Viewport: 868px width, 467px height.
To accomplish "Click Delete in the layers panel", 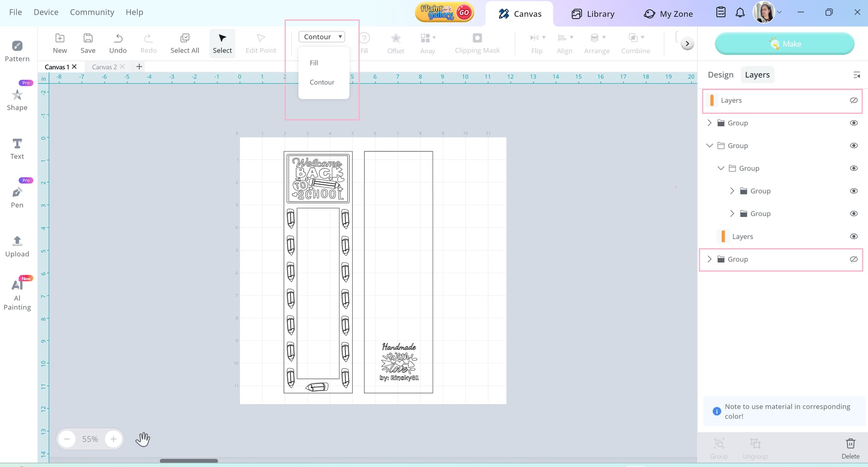I will 850,448.
